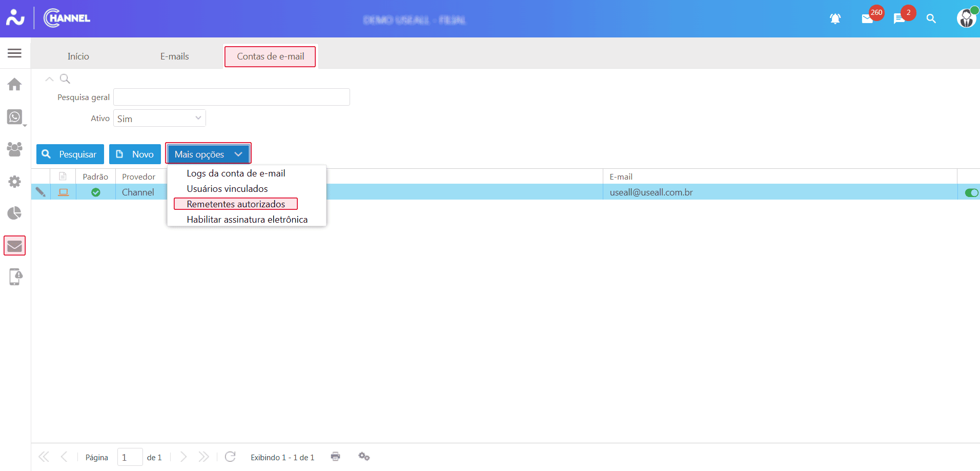The width and height of the screenshot is (980, 471).
Task: Click the document column header icon
Action: [63, 176]
